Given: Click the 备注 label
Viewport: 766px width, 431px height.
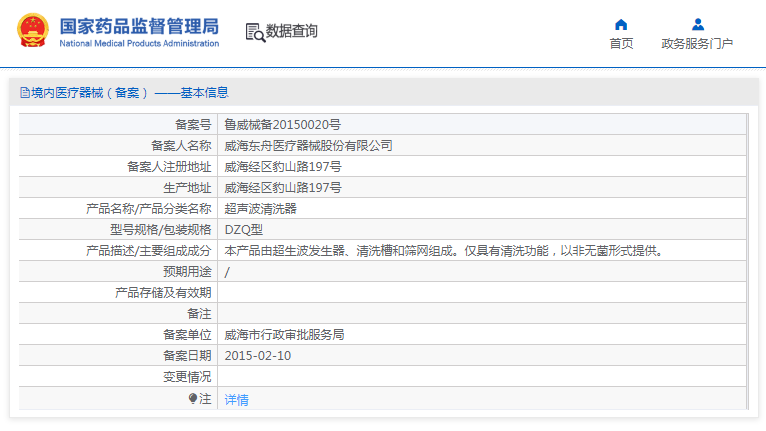Looking at the screenshot, I should [199, 314].
